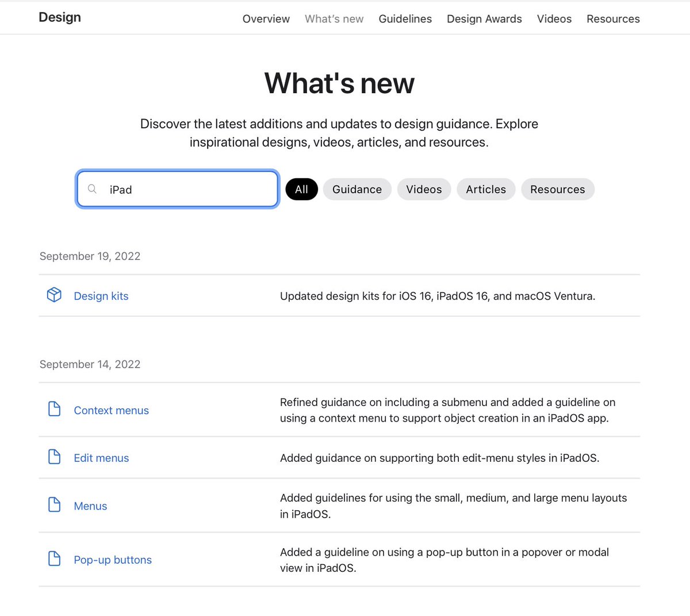
Task: Click the submenu refined guidance description
Action: click(448, 410)
